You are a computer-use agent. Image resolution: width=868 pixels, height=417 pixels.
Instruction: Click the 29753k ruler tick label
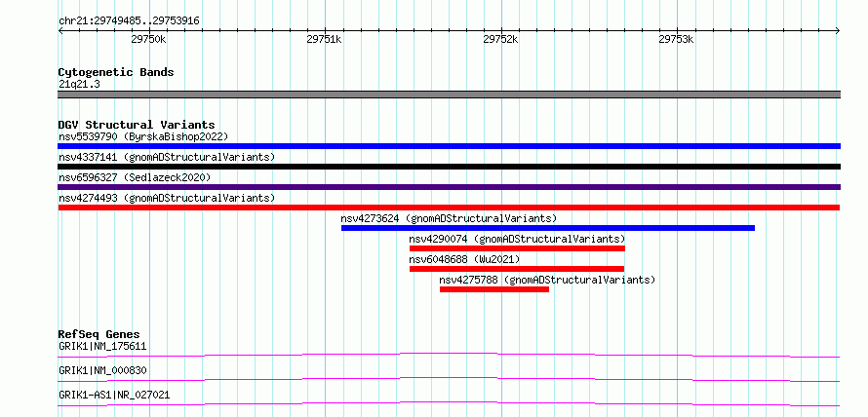(x=677, y=39)
